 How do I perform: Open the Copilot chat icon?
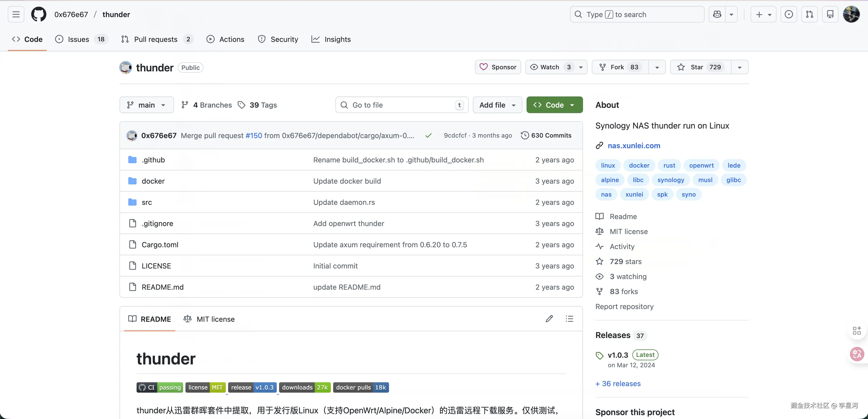717,14
